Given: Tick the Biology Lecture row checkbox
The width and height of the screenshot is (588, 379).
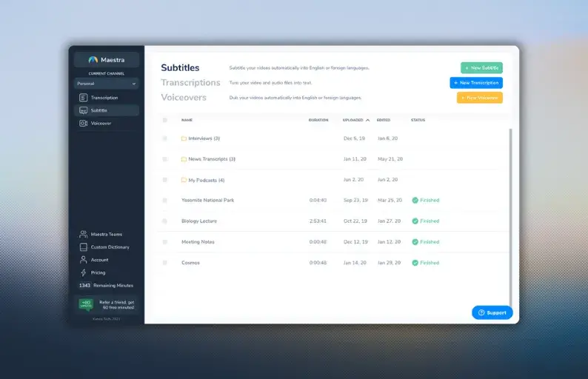Looking at the screenshot, I should pyautogui.click(x=165, y=221).
